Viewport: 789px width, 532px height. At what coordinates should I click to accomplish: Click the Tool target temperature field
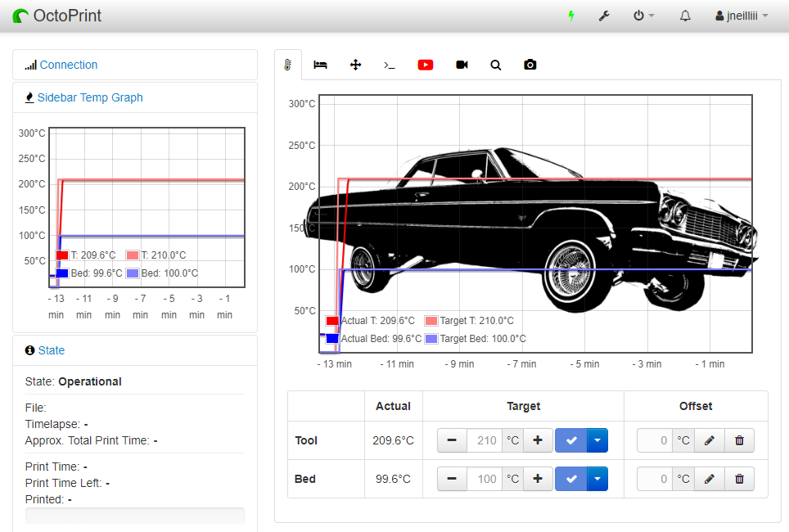pos(485,440)
